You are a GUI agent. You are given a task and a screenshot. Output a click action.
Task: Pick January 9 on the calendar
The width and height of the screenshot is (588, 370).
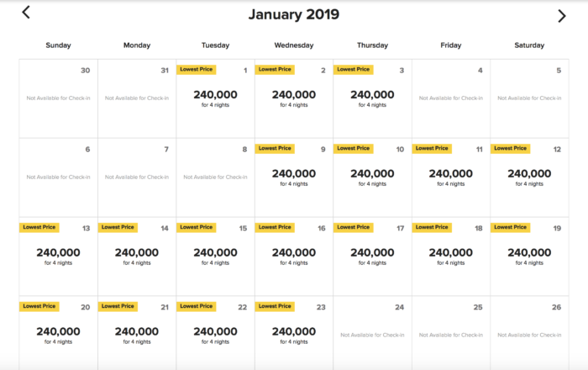click(x=294, y=177)
